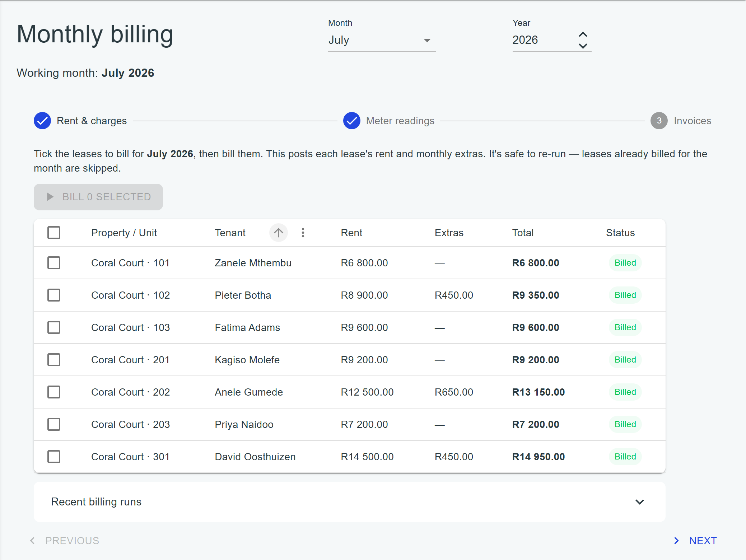Click the Tenant column sort arrow icon
Image resolution: width=746 pixels, height=560 pixels.
(278, 233)
